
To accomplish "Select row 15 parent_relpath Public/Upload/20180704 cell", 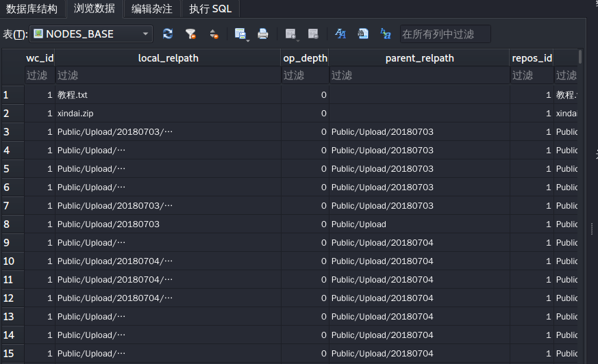I will tap(419, 353).
